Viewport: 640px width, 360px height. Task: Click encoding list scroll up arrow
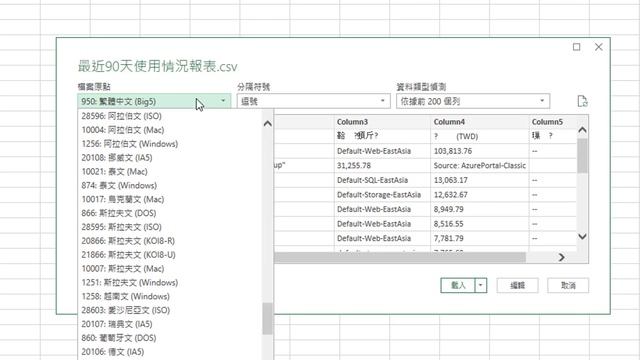point(267,123)
